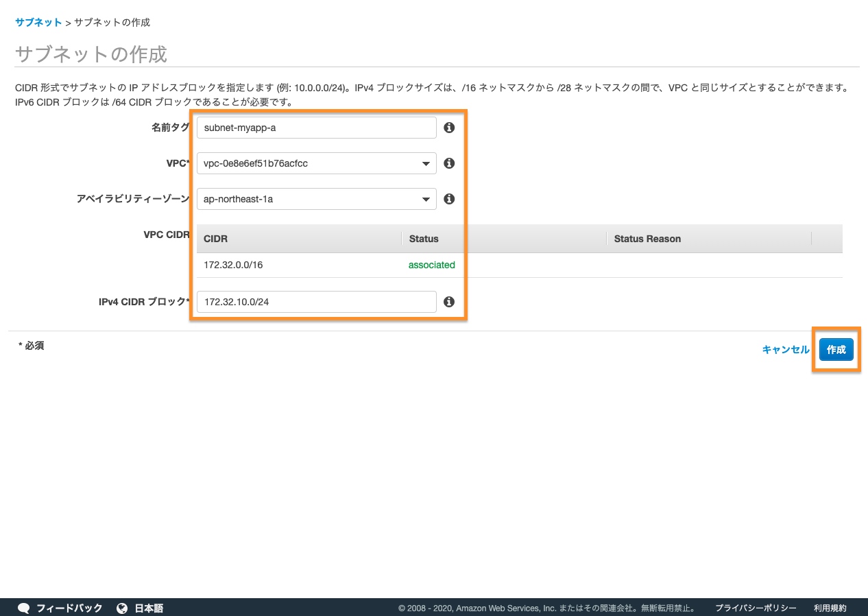This screenshot has height=616, width=868.
Task: Open the VPC dropdown showing vpc-0e8e6ef51b76acfcc
Action: pos(316,163)
